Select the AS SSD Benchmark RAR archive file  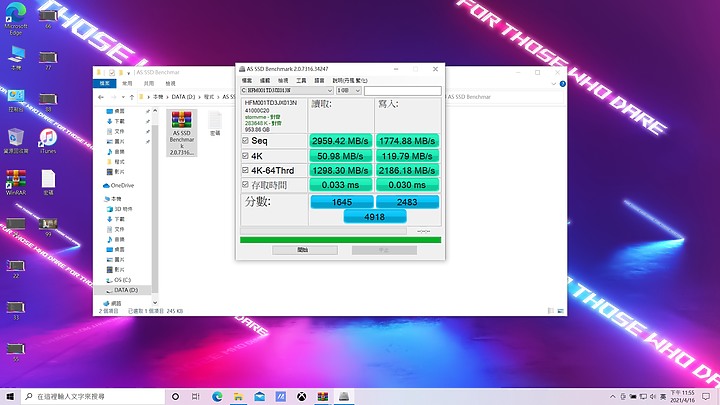182,133
